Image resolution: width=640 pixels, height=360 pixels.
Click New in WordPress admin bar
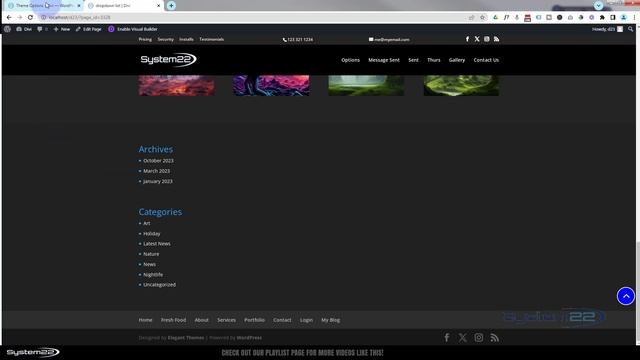[x=62, y=29]
